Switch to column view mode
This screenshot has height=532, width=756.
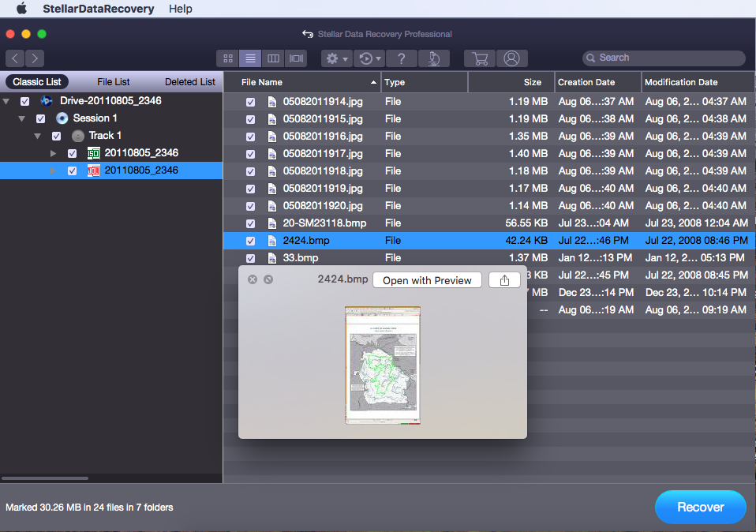point(273,58)
